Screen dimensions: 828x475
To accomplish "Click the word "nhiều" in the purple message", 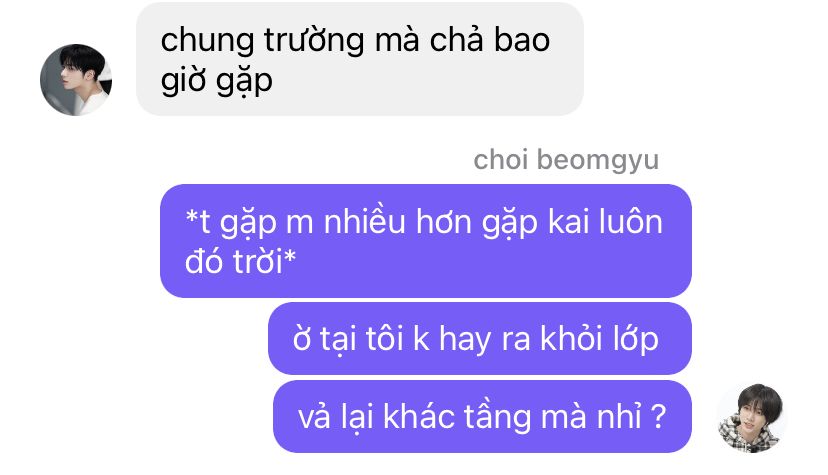I will coord(364,222).
